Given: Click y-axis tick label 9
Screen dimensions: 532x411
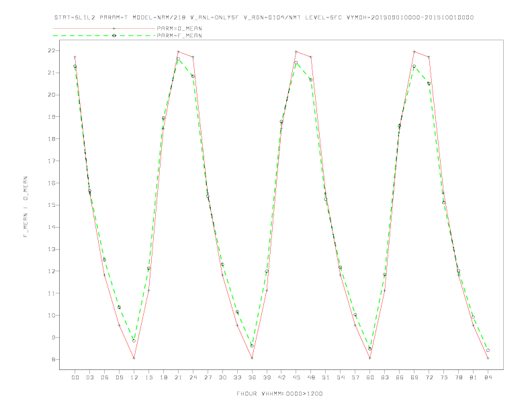Looking at the screenshot, I should 53,337.
